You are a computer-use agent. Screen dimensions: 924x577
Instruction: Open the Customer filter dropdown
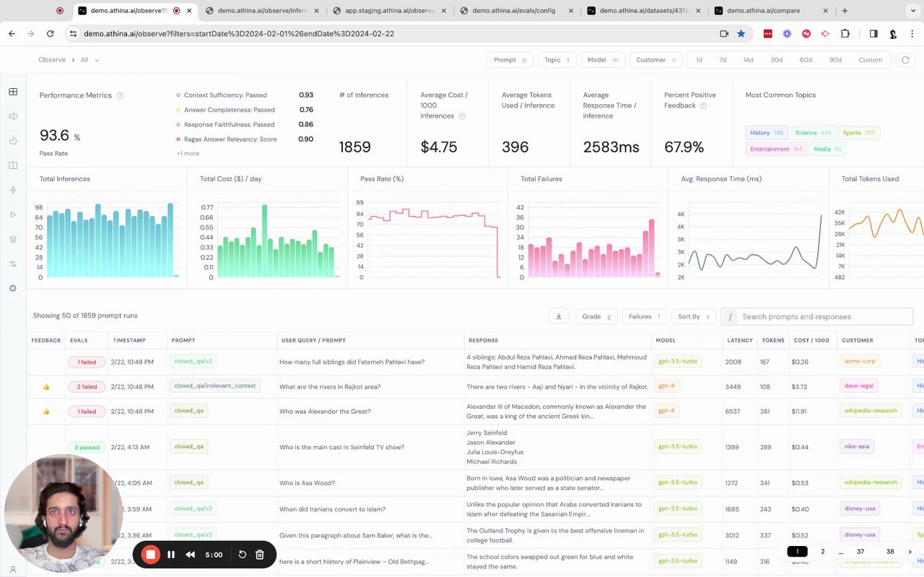pos(656,60)
